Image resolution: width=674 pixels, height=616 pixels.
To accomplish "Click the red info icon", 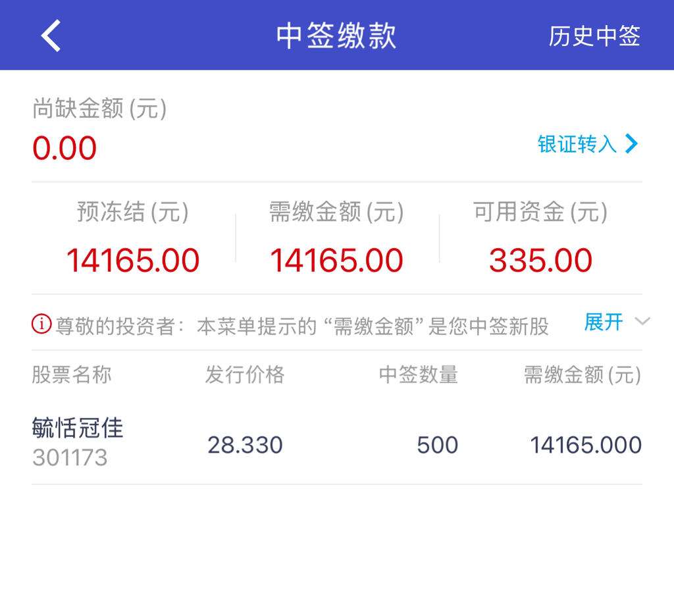I will point(41,324).
